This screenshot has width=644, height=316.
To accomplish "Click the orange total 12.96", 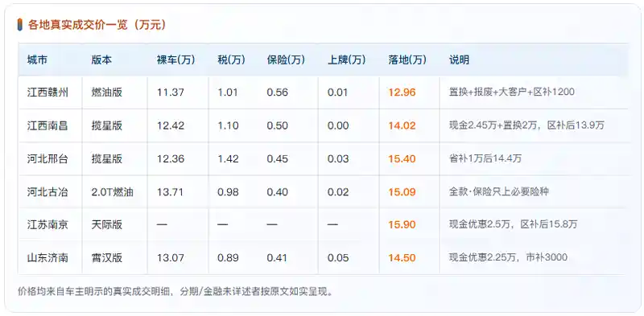I will (x=402, y=92).
